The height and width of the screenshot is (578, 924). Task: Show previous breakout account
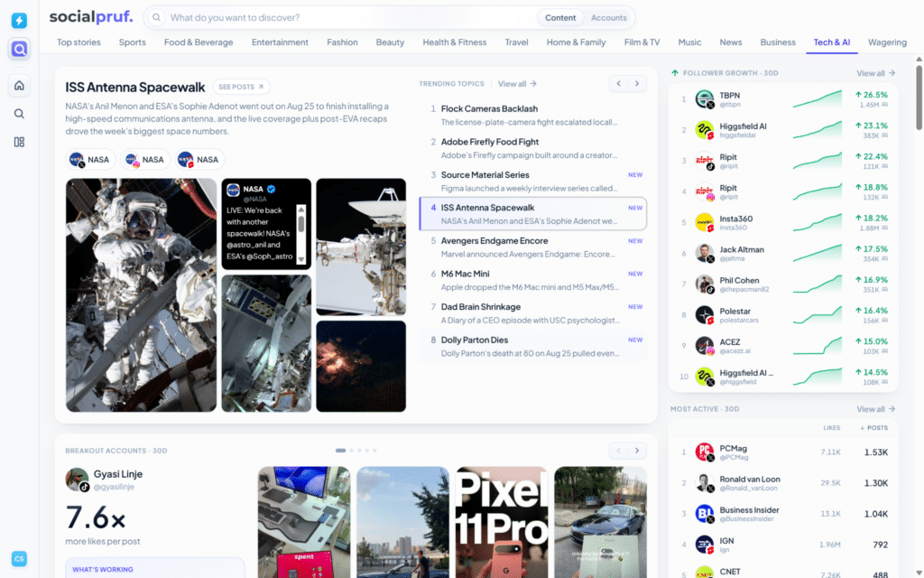(x=619, y=451)
